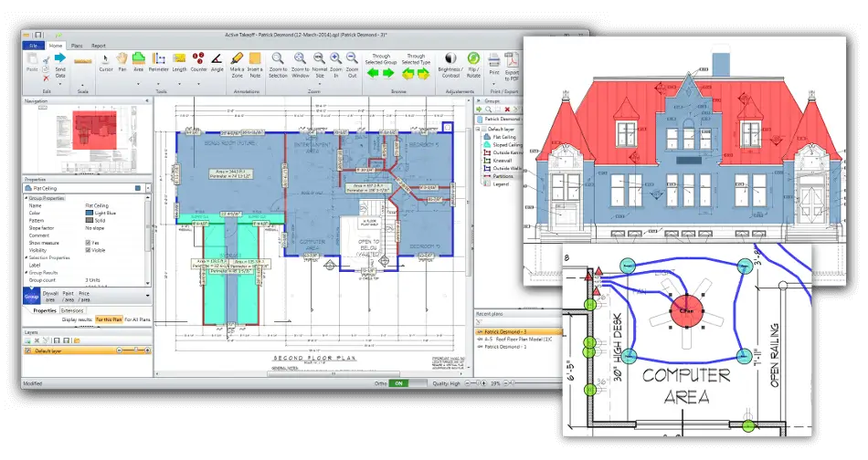
Task: Open the Properties bottom tab
Action: click(x=44, y=310)
